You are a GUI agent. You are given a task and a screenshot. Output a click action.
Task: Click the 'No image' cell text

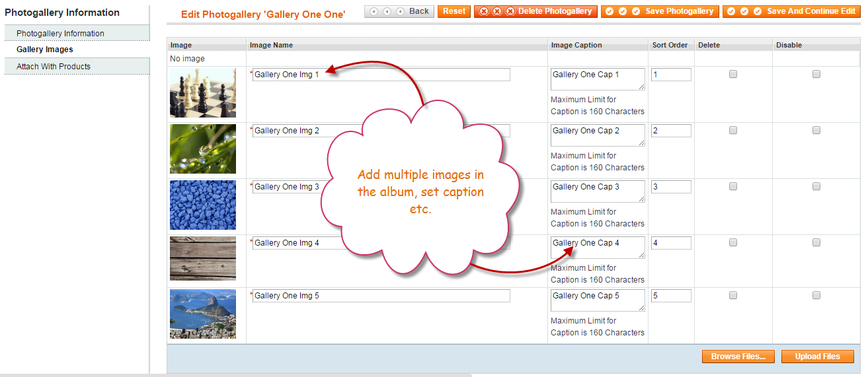(x=187, y=59)
